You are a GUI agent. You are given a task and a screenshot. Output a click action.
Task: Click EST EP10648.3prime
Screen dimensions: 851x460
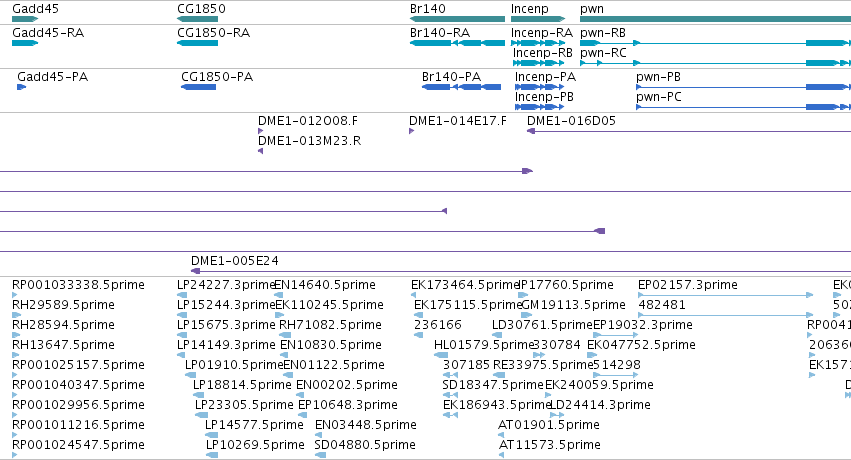click(x=304, y=416)
